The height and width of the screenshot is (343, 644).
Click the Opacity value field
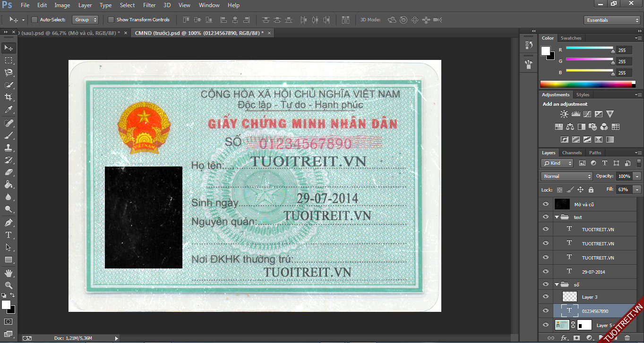pos(624,176)
